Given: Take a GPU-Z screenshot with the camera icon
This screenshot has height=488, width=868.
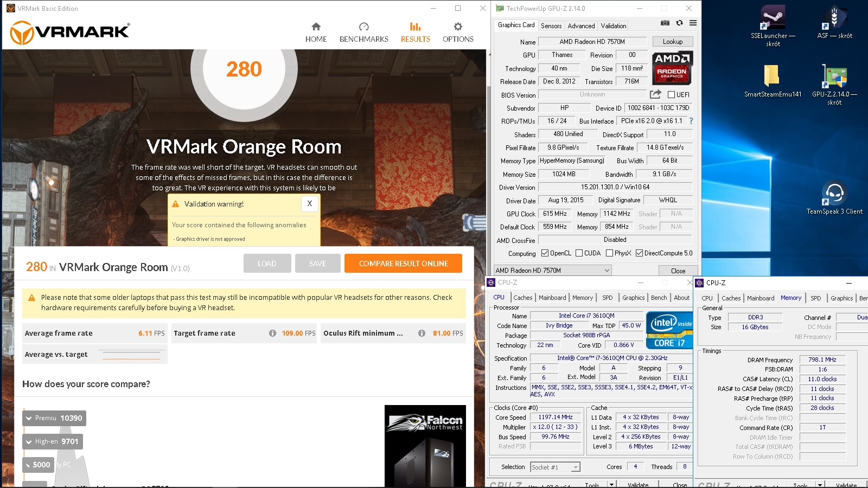Looking at the screenshot, I should pyautogui.click(x=665, y=23).
